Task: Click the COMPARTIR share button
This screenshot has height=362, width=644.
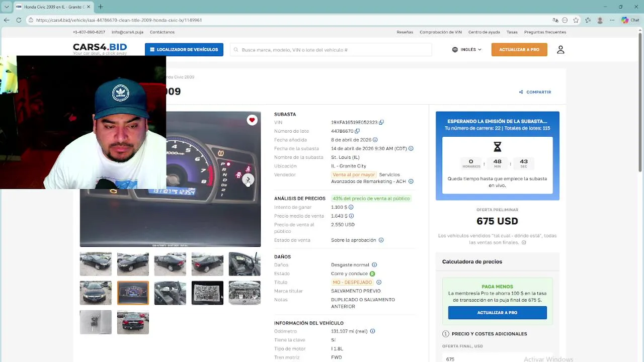Action: (535, 92)
